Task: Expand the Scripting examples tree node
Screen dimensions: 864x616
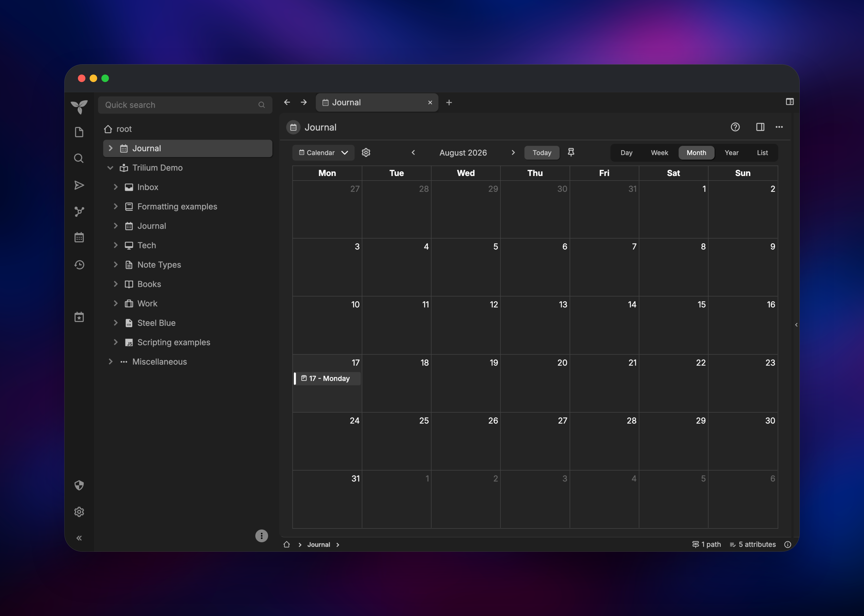Action: (x=116, y=342)
